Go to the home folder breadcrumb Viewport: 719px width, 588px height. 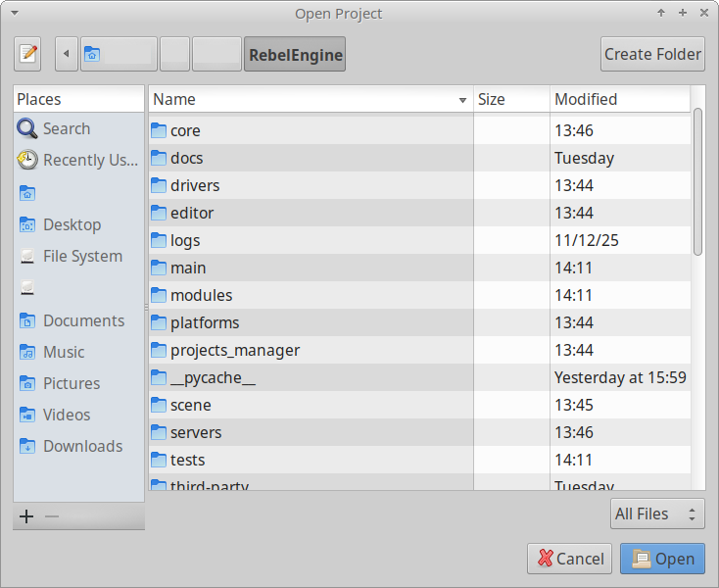[x=119, y=54]
